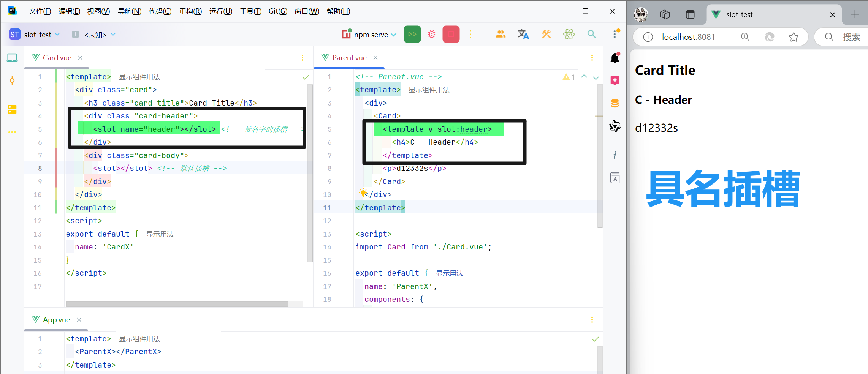The image size is (868, 374).
Task: Click 显示组件用法 hint in Card.vue
Action: point(139,77)
